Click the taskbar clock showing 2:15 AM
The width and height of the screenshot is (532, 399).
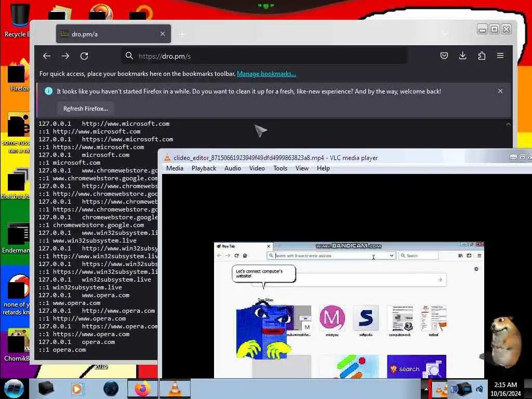click(506, 389)
